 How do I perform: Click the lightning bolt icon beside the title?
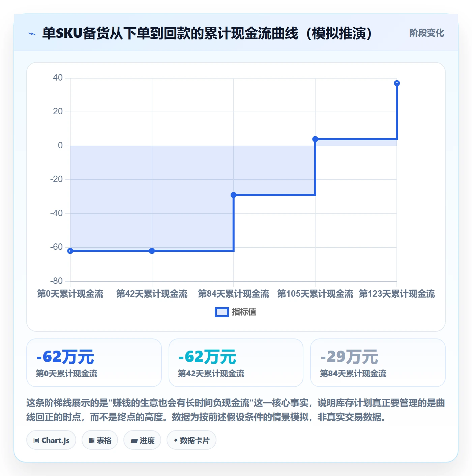pyautogui.click(x=32, y=34)
